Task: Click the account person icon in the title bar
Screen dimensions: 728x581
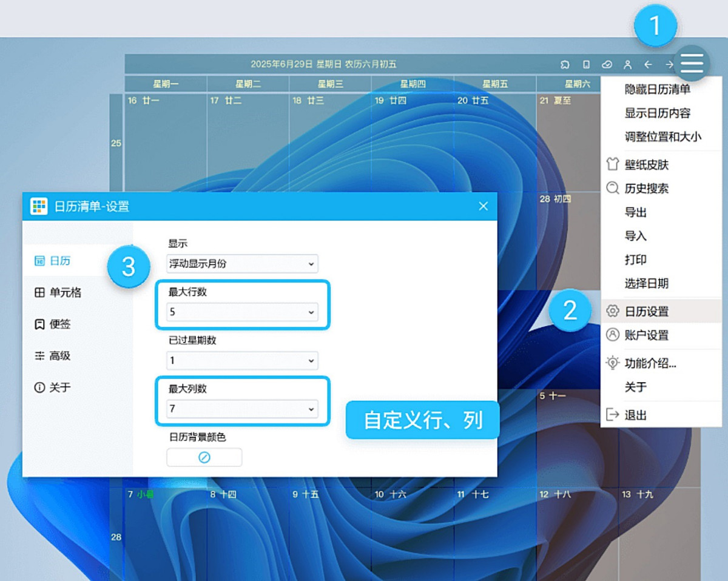Action: coord(627,64)
